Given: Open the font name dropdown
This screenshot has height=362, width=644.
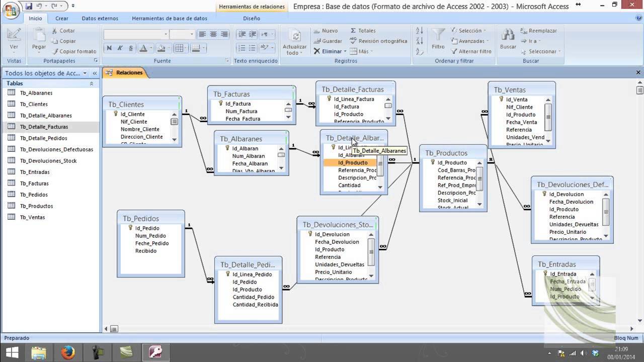Looking at the screenshot, I should tap(166, 34).
